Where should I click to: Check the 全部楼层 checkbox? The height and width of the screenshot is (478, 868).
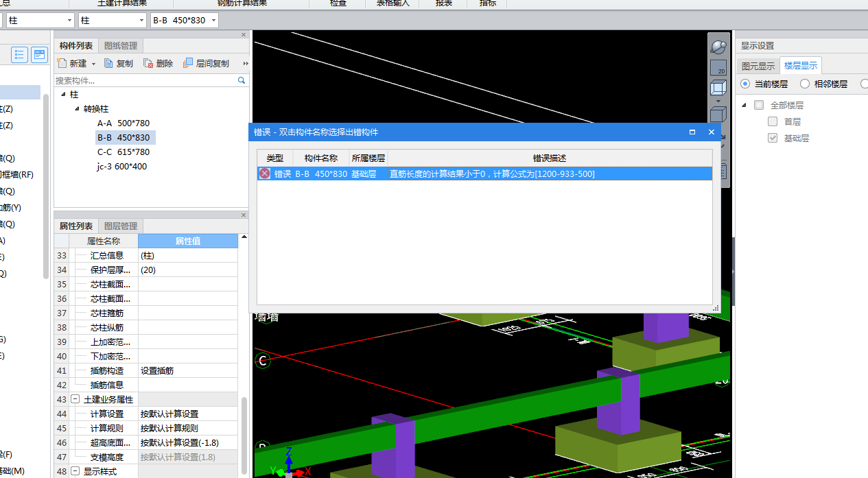tap(758, 105)
